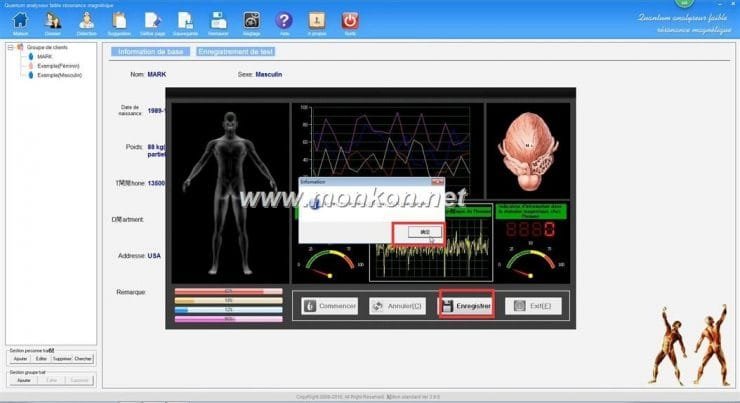This screenshot has height=403, width=740.
Task: Open the Maison home icon in toolbar
Action: point(20,21)
